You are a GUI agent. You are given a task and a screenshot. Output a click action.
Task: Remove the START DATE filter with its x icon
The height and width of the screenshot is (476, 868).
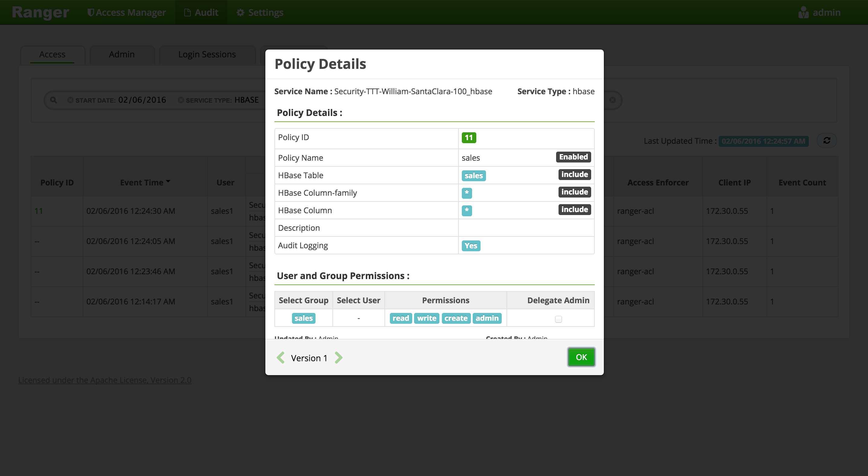tap(70, 100)
